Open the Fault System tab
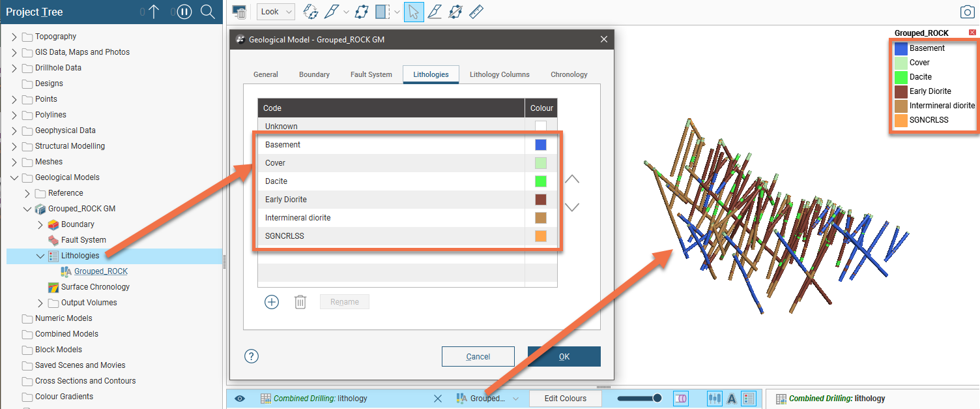Image resolution: width=980 pixels, height=409 pixels. [x=371, y=74]
